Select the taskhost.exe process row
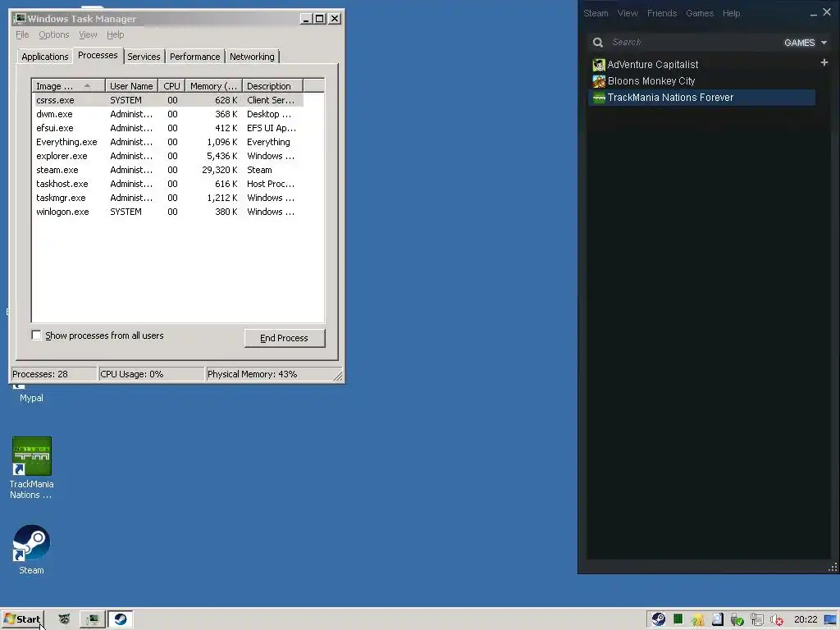This screenshot has height=630, width=840. coord(168,184)
